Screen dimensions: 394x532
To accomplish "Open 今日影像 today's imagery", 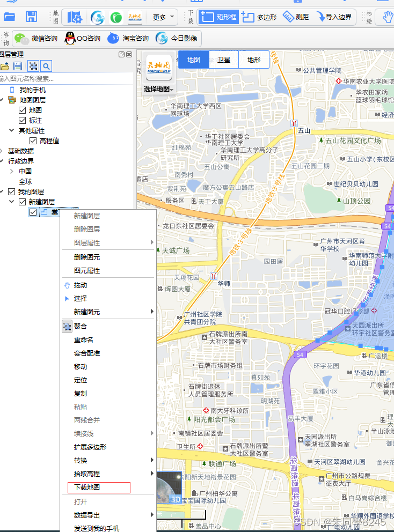I will (x=176, y=38).
